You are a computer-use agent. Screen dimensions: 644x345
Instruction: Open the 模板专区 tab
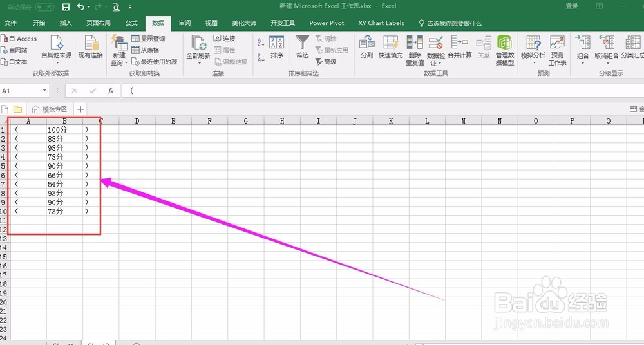tap(50, 109)
